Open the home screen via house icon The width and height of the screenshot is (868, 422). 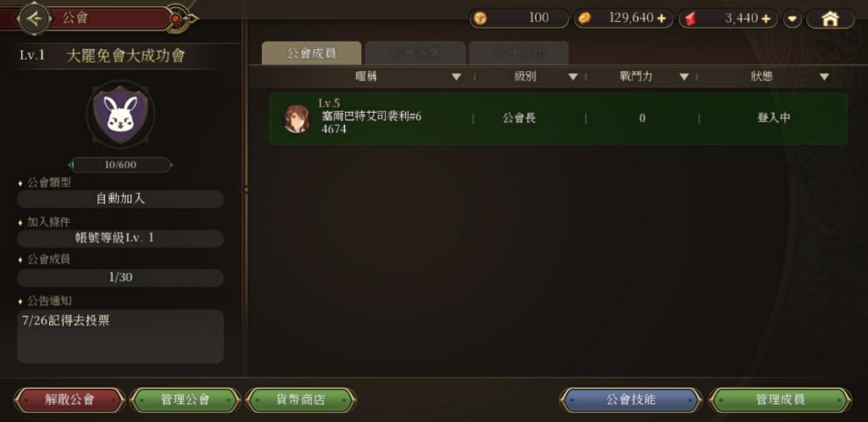[830, 19]
